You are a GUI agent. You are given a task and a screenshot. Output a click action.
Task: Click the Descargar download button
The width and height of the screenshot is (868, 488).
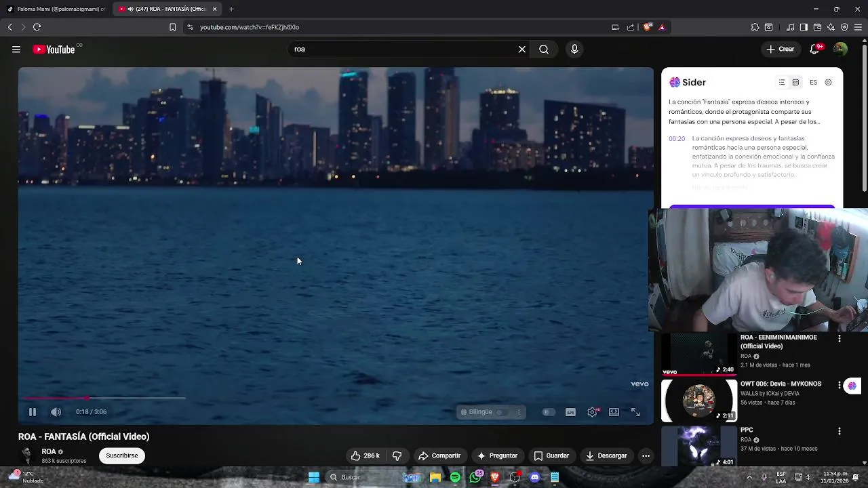tap(606, 456)
